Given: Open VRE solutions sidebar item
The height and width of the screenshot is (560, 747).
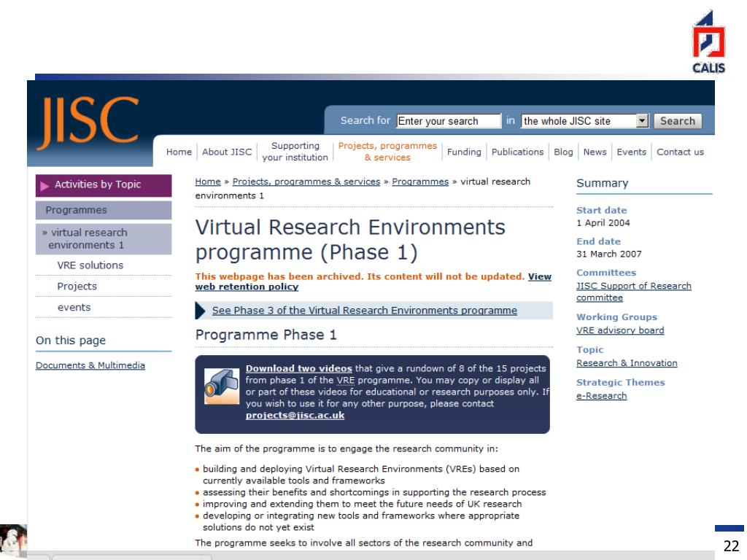Looking at the screenshot, I should coord(90,265).
